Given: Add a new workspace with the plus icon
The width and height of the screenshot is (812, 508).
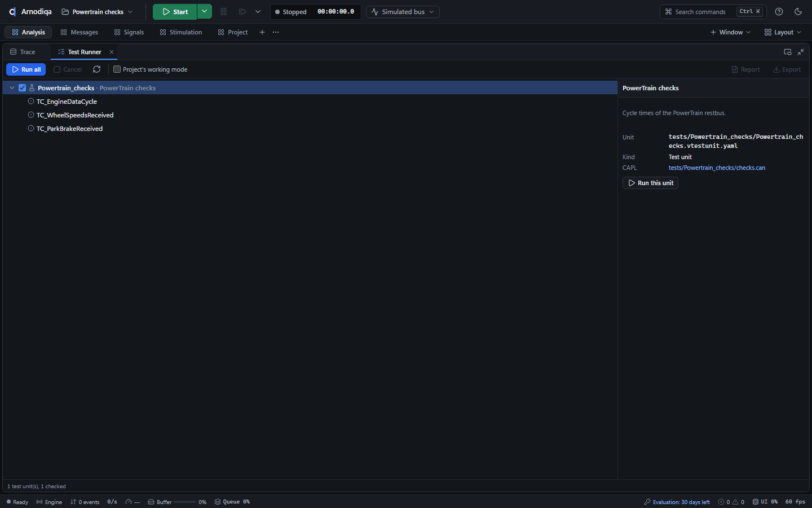Looking at the screenshot, I should pyautogui.click(x=262, y=32).
